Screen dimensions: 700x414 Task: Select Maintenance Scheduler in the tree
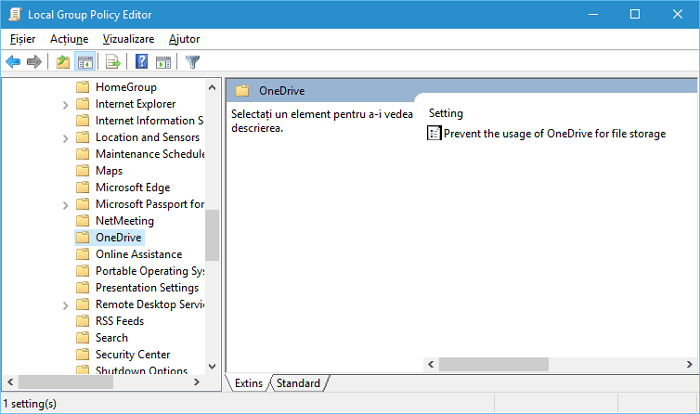point(150,154)
